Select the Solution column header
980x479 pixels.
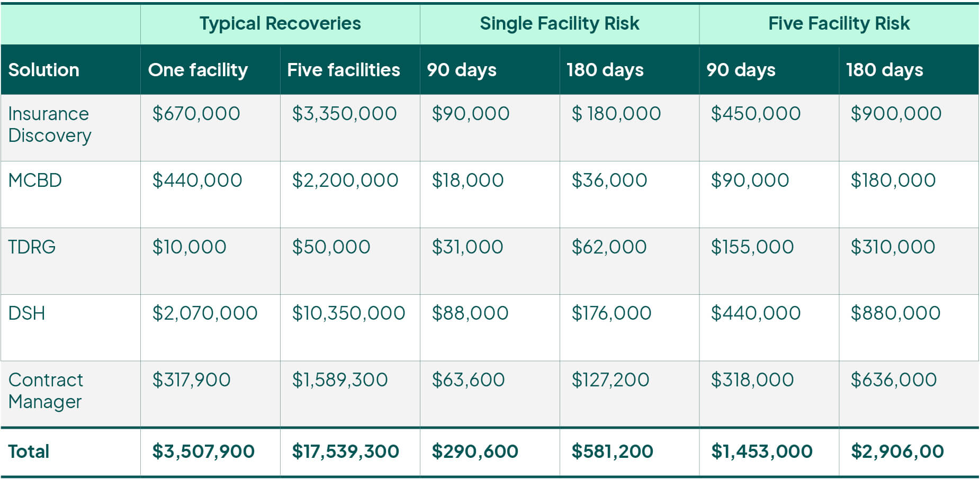[x=44, y=70]
